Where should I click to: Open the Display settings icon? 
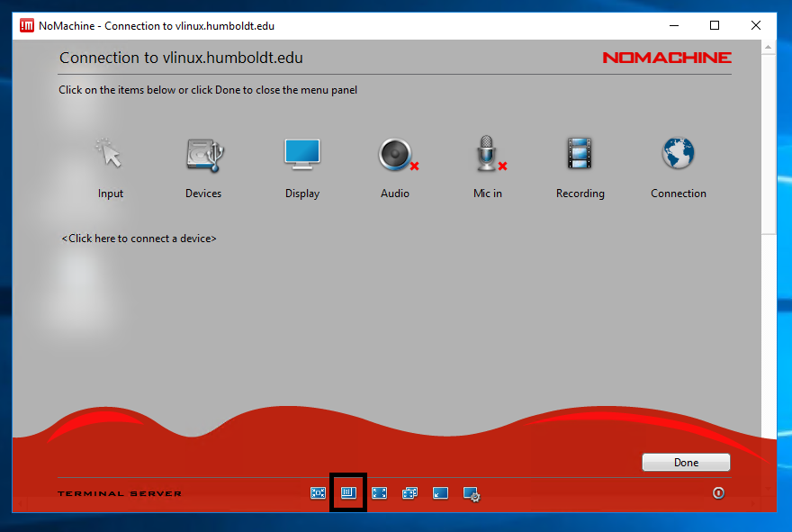coord(302,154)
